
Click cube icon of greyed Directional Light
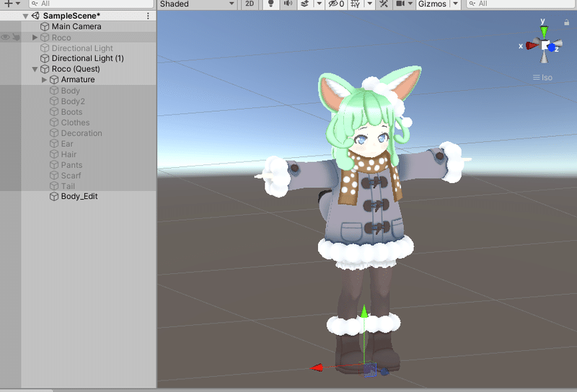(45, 48)
